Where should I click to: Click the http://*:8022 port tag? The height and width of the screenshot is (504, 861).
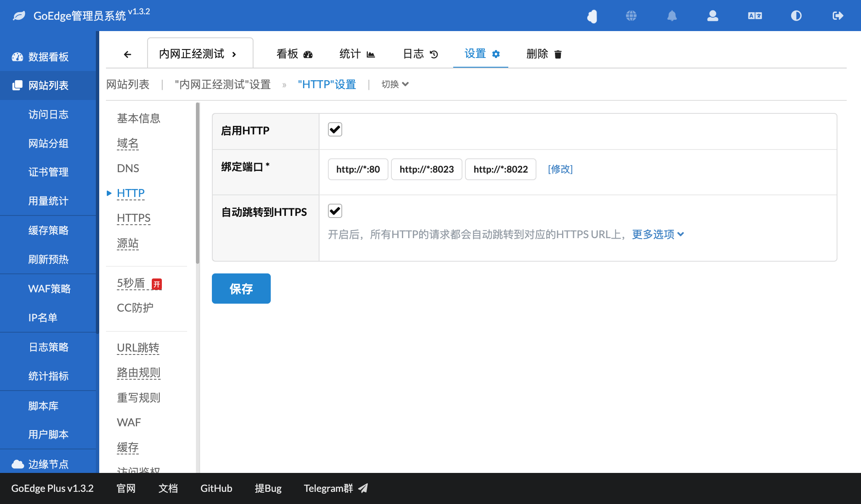pos(501,169)
